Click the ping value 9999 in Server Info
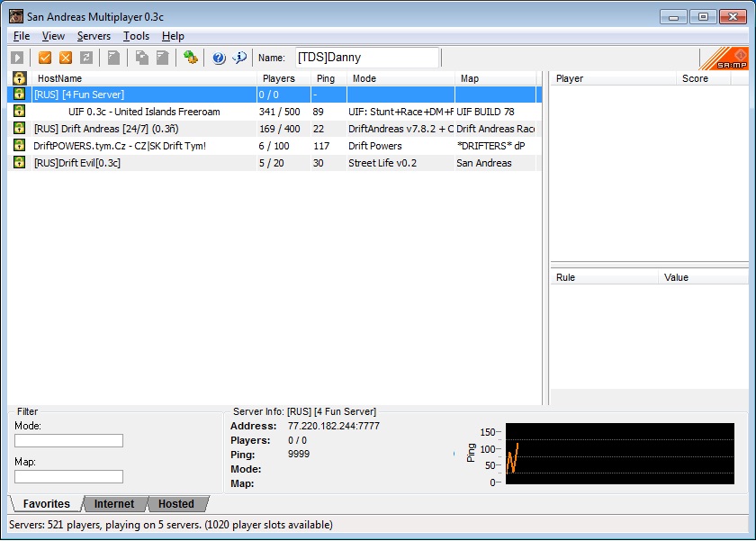Image resolution: width=756 pixels, height=541 pixels. [299, 454]
